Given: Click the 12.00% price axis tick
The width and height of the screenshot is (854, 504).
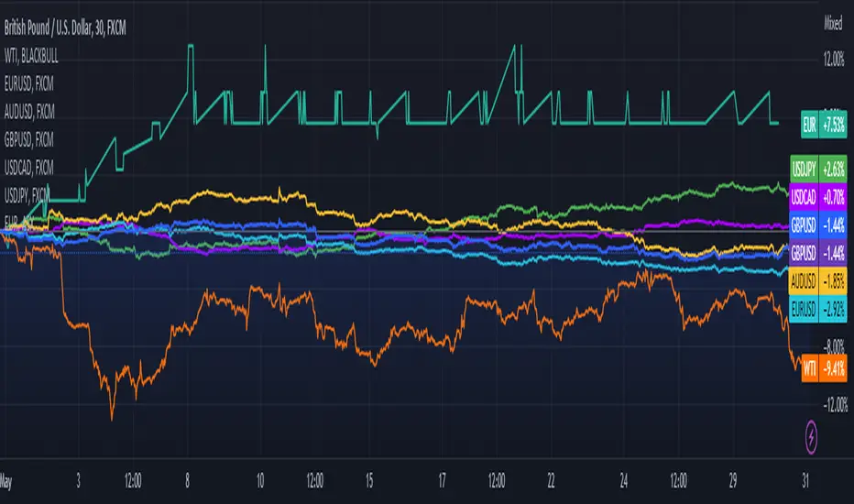Looking at the screenshot, I should click(834, 59).
